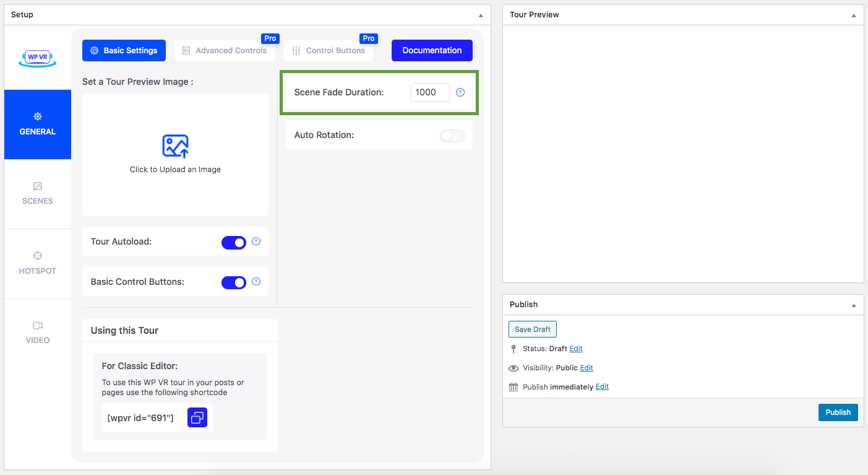Edit the Public visibility link
The image size is (868, 475).
click(x=587, y=368)
